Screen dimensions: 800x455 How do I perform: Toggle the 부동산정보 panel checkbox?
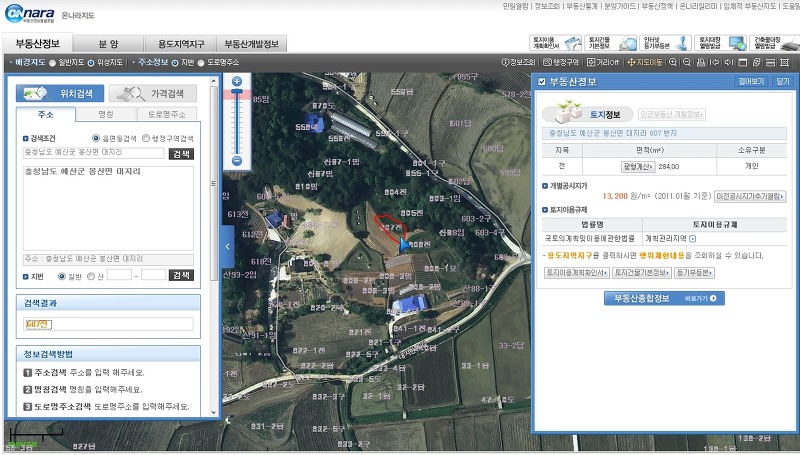(542, 81)
